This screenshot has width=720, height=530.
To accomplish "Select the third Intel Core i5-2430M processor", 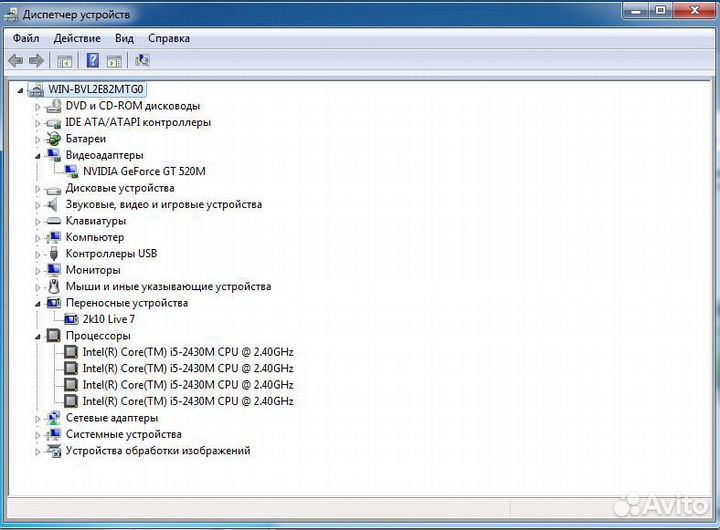I will point(188,385).
